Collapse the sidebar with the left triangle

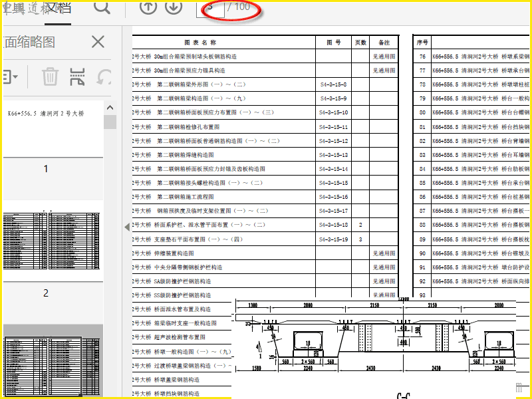(x=127, y=227)
